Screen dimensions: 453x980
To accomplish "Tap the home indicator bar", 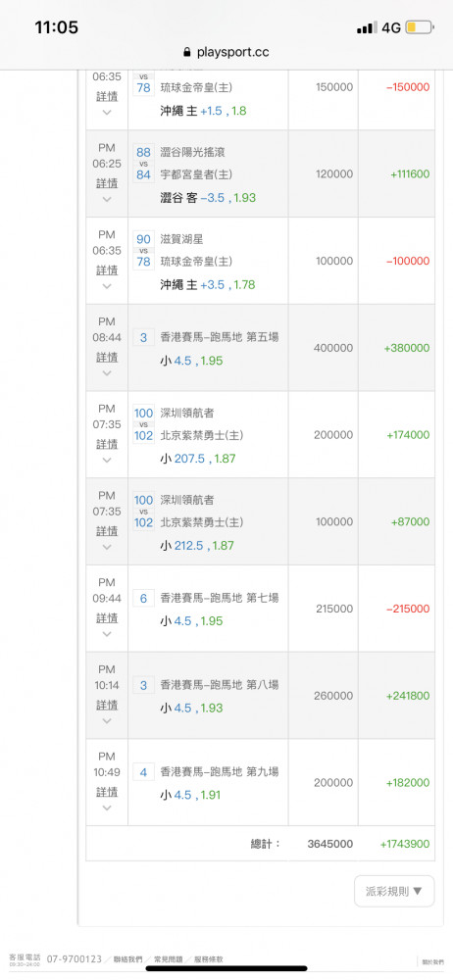I will pyautogui.click(x=226, y=969).
